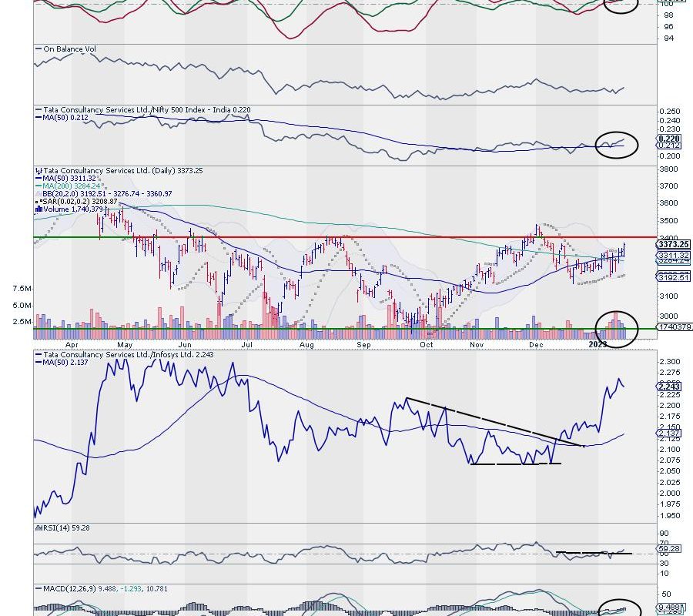Click the '2023' year label on time axis

point(598,343)
